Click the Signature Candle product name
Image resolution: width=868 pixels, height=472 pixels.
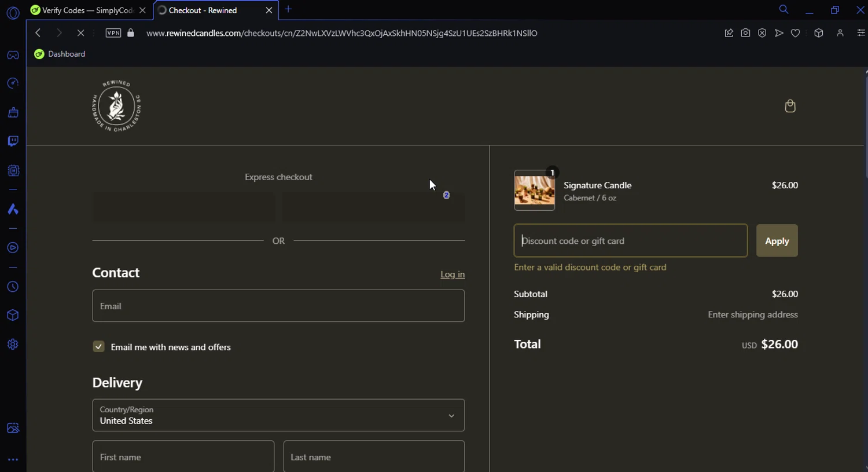[x=598, y=185]
